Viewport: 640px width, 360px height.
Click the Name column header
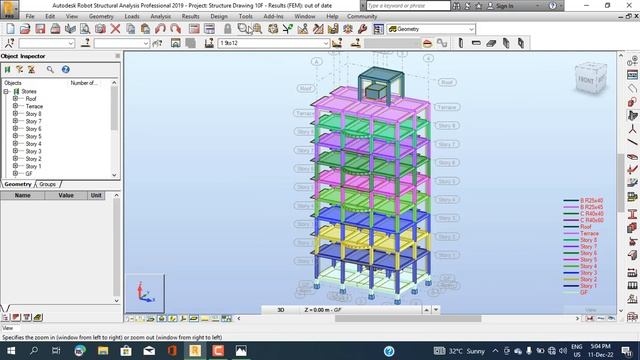tap(22, 196)
